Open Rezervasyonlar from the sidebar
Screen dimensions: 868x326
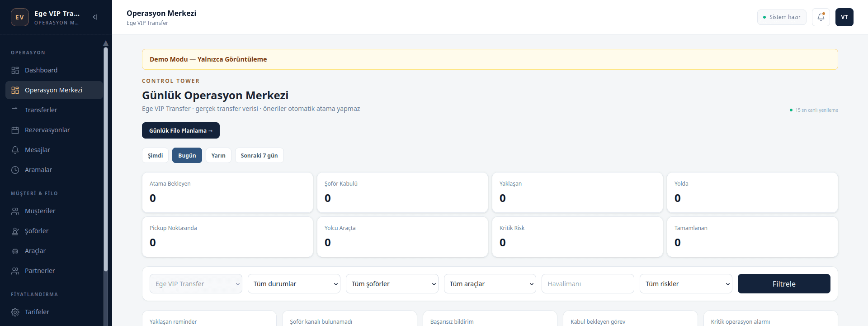(54, 130)
